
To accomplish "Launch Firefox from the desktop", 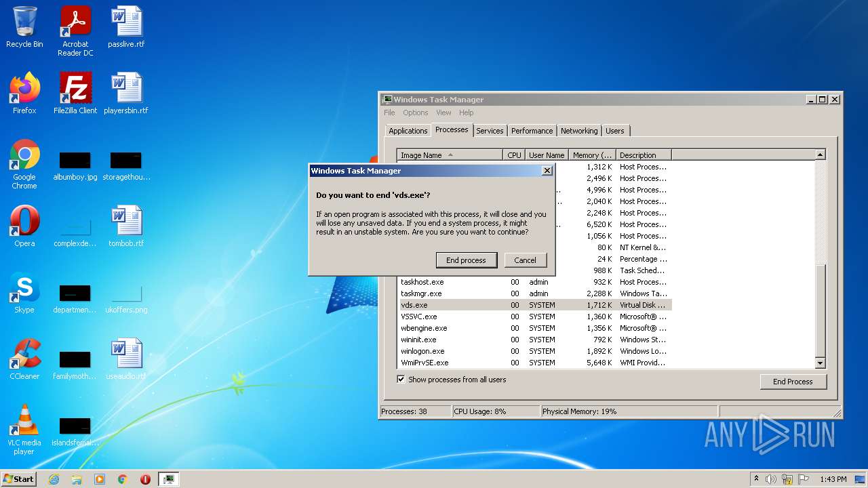I will (x=24, y=94).
